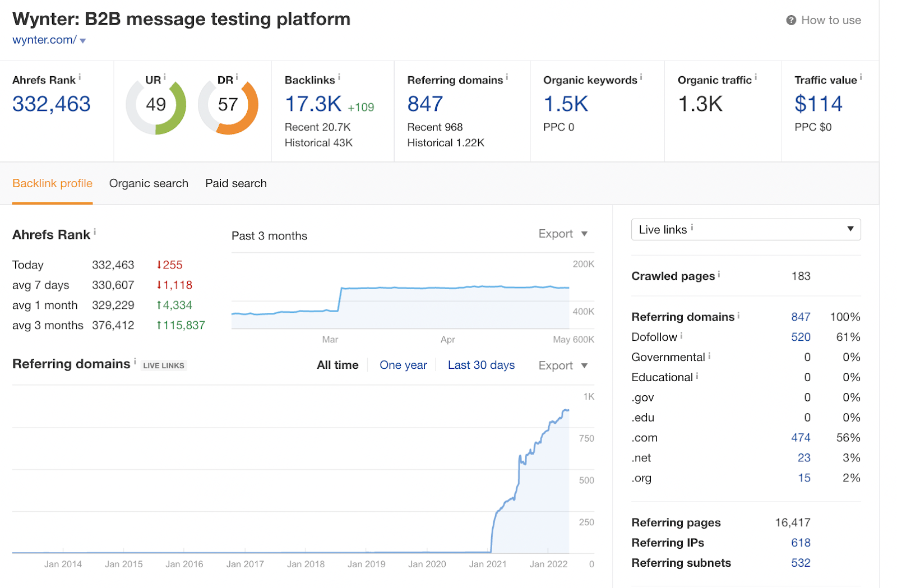Viewport: 897px width, 588px height.
Task: Open the 474 .com domains link
Action: (801, 438)
